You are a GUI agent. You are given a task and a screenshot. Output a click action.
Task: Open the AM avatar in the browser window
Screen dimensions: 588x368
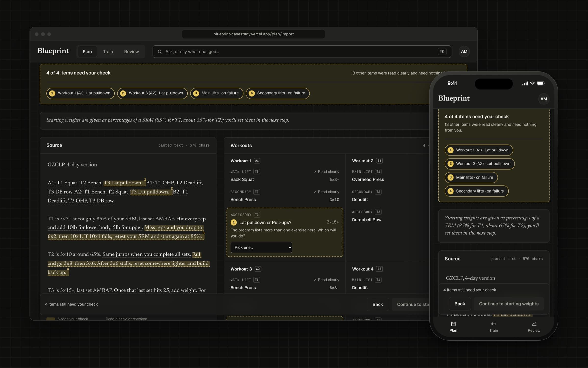click(x=464, y=52)
